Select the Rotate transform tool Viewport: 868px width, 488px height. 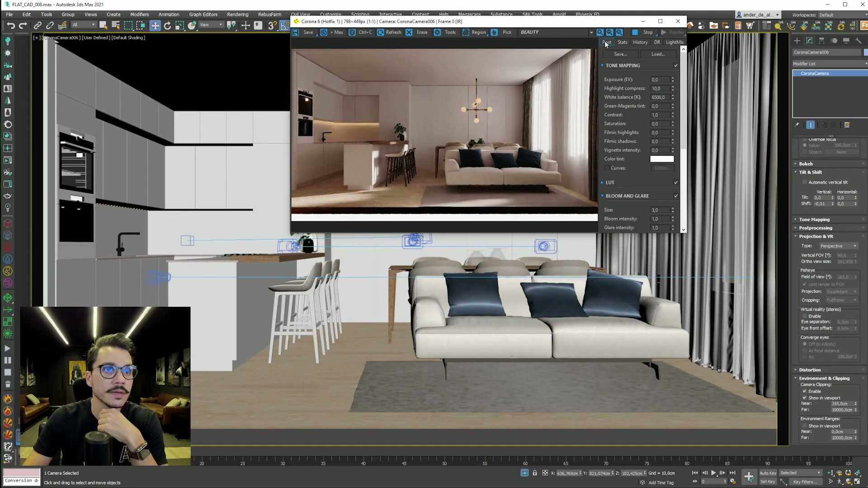[167, 26]
